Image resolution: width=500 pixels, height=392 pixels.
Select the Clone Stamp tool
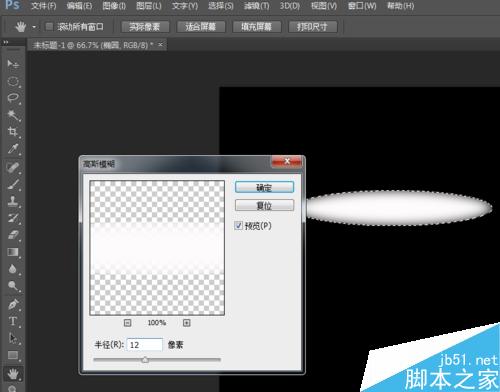[x=13, y=201]
